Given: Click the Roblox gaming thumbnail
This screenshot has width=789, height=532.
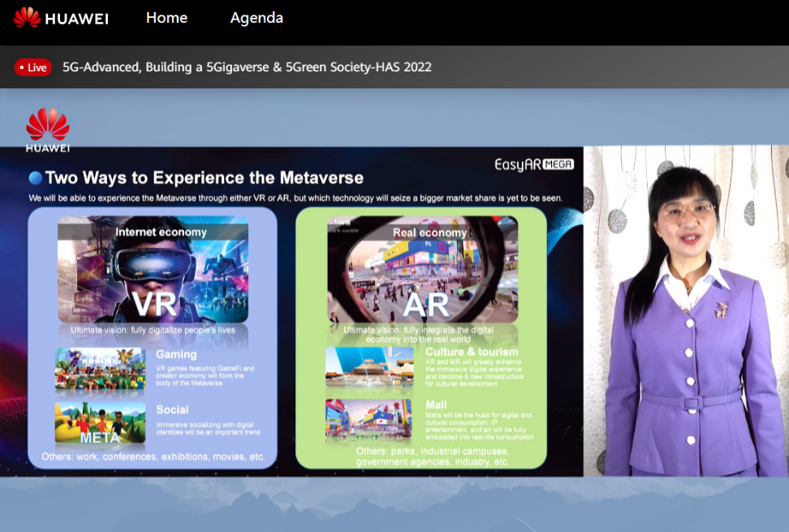Looking at the screenshot, I should click(100, 368).
